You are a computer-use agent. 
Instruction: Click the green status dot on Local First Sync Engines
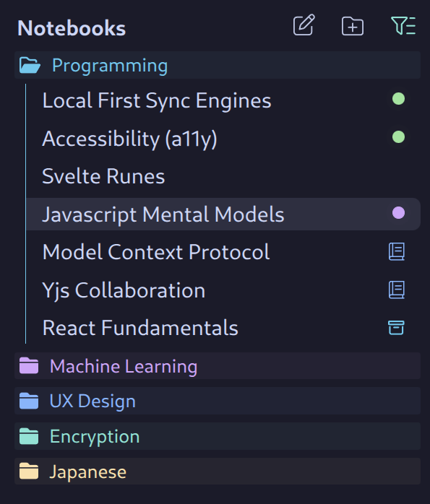click(398, 99)
